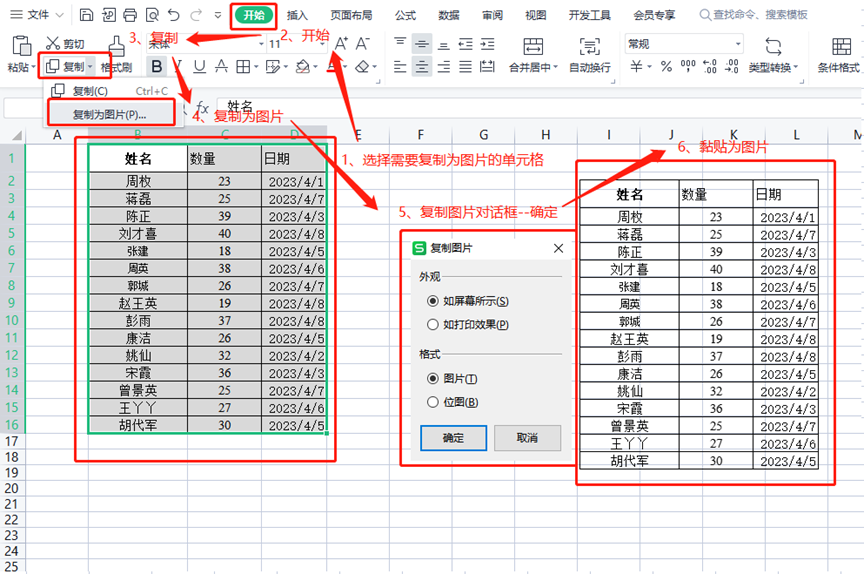Expand the 粘贴 paste options arrow
Screen dimensions: 864x574
[34, 67]
